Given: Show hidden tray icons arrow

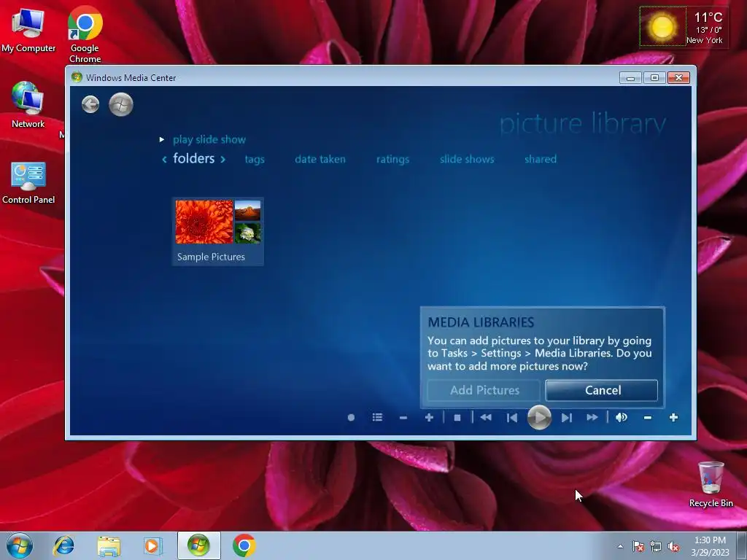Looking at the screenshot, I should 620,546.
